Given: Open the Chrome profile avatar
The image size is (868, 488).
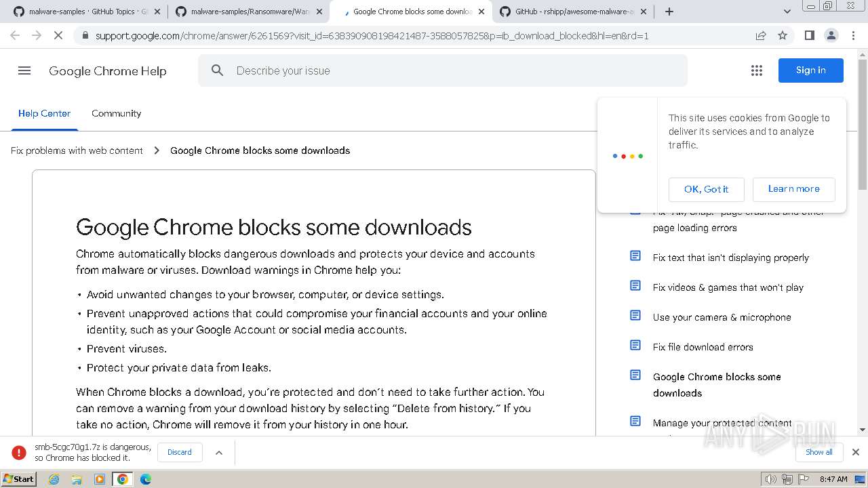Looking at the screenshot, I should click(831, 35).
